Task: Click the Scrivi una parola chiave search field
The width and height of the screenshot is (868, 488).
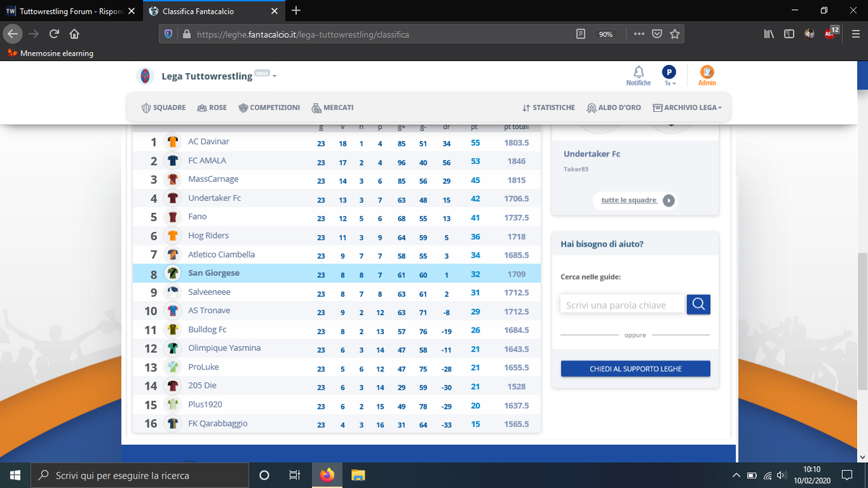Action: pyautogui.click(x=621, y=304)
